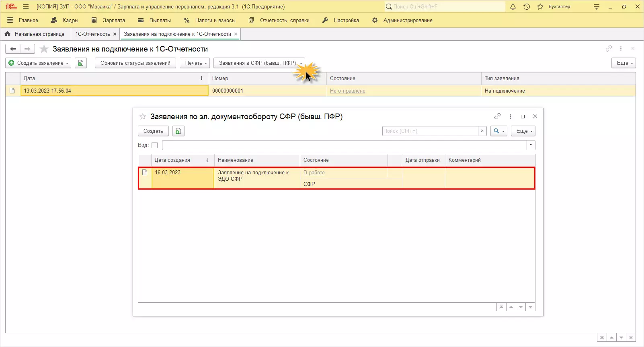Viewport: 644px width, 347px height.
Task: Get link to dialog via chain icon
Action: pos(497,116)
